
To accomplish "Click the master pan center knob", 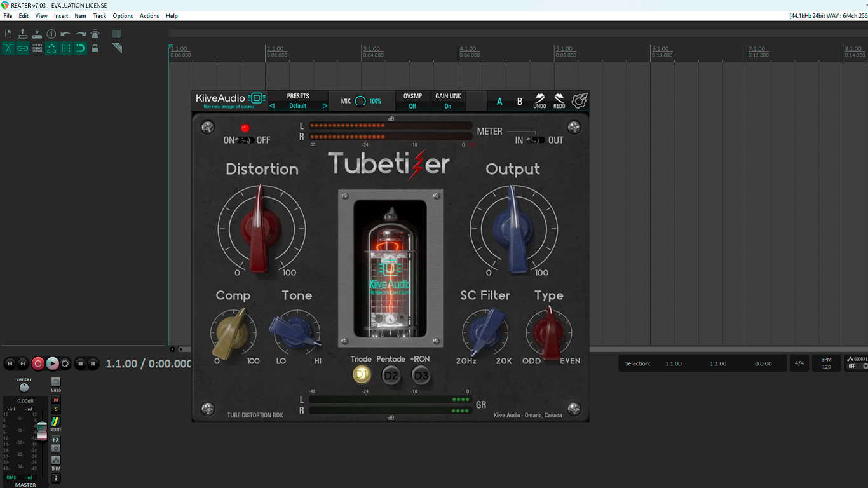I will pos(24,388).
